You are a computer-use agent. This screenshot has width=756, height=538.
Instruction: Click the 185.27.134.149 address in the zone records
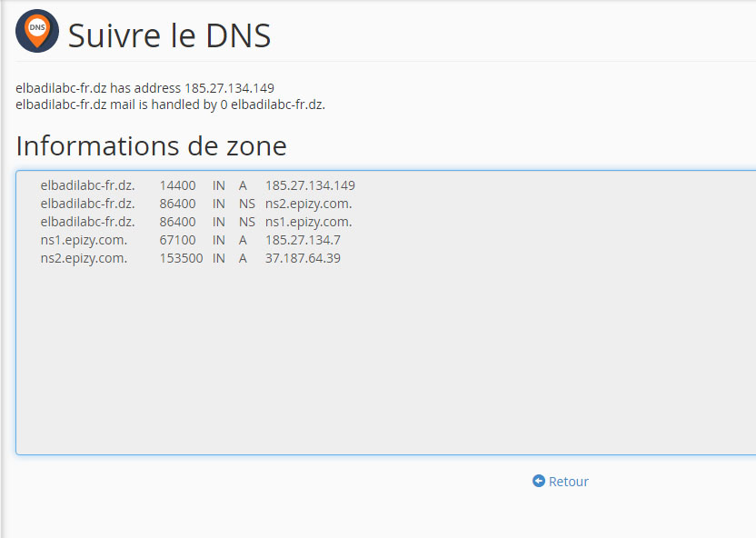coord(310,185)
